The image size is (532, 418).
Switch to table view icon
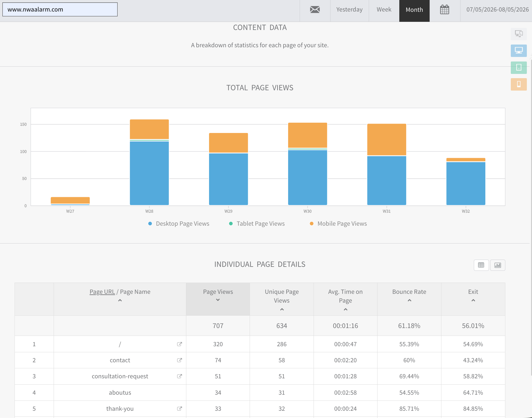pyautogui.click(x=481, y=265)
